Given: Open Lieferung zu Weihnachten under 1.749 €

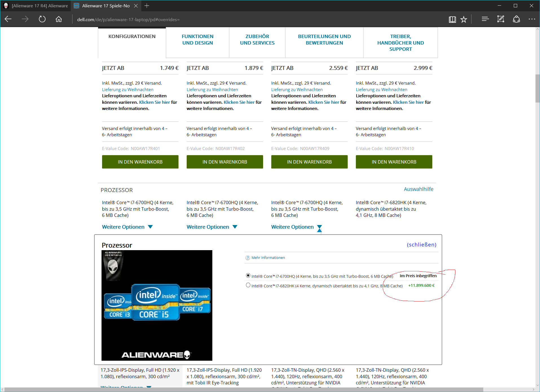Looking at the screenshot, I should tap(128, 89).
